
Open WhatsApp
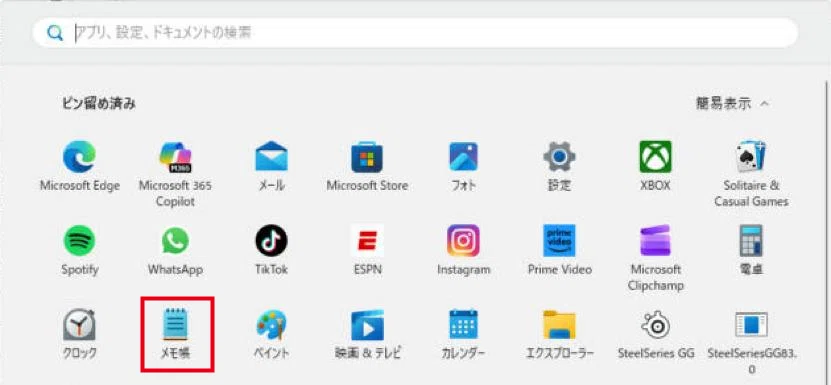click(x=175, y=250)
